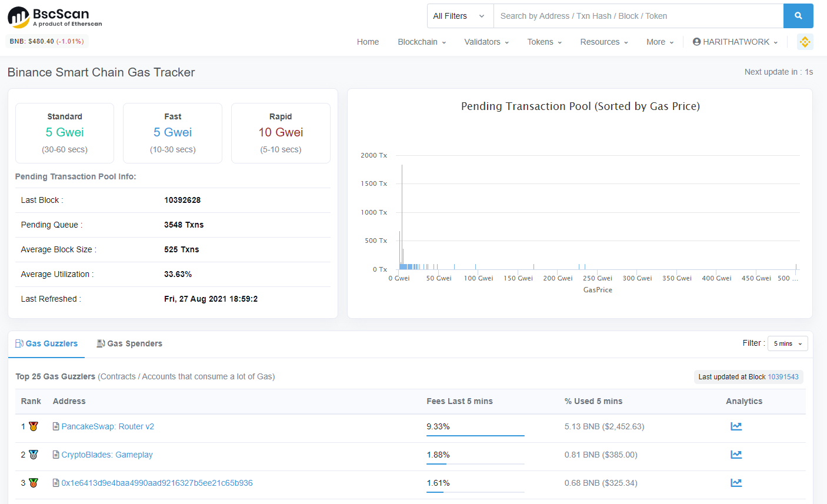Open PancakeSwap: Router v2 link
The image size is (827, 504).
(x=108, y=426)
